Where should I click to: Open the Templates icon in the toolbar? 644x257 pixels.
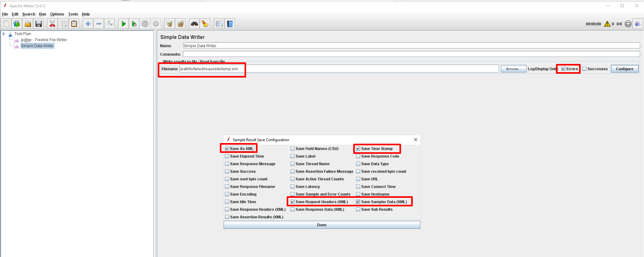tap(17, 24)
